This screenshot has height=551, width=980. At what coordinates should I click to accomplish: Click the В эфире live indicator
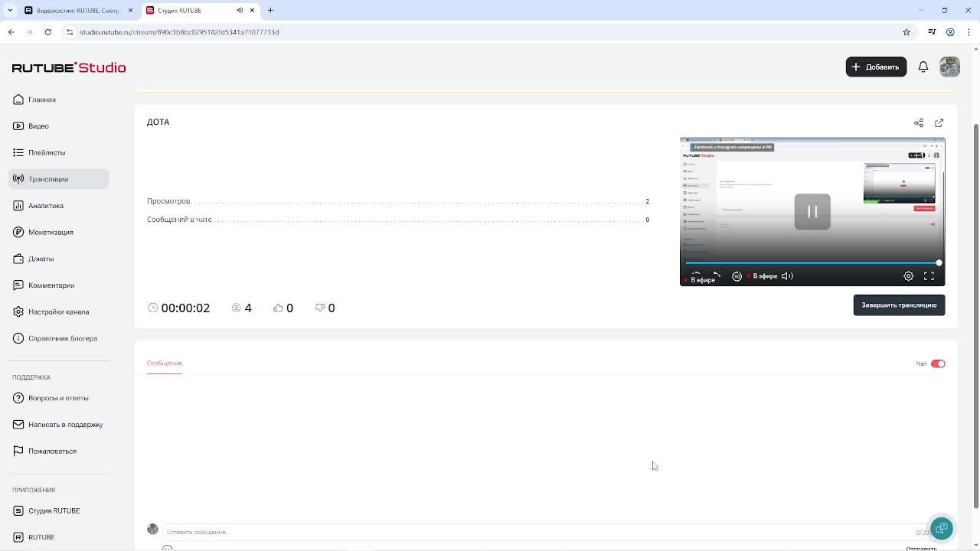tap(762, 276)
